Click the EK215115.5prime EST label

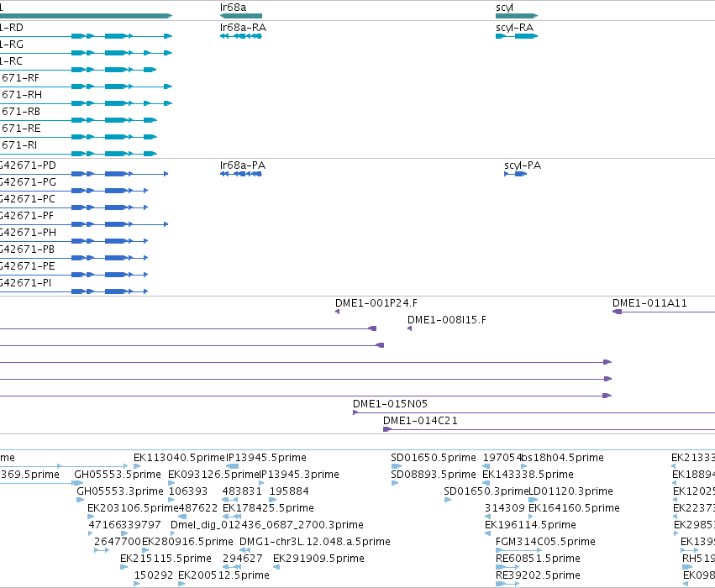pyautogui.click(x=166, y=559)
